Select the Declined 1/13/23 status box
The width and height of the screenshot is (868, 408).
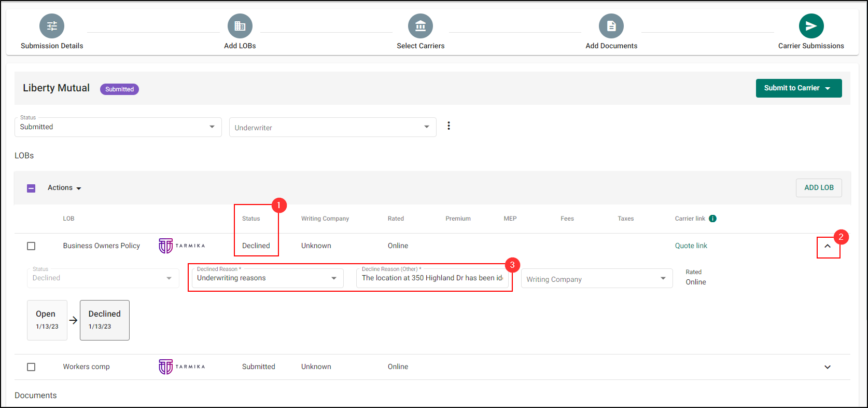[105, 320]
